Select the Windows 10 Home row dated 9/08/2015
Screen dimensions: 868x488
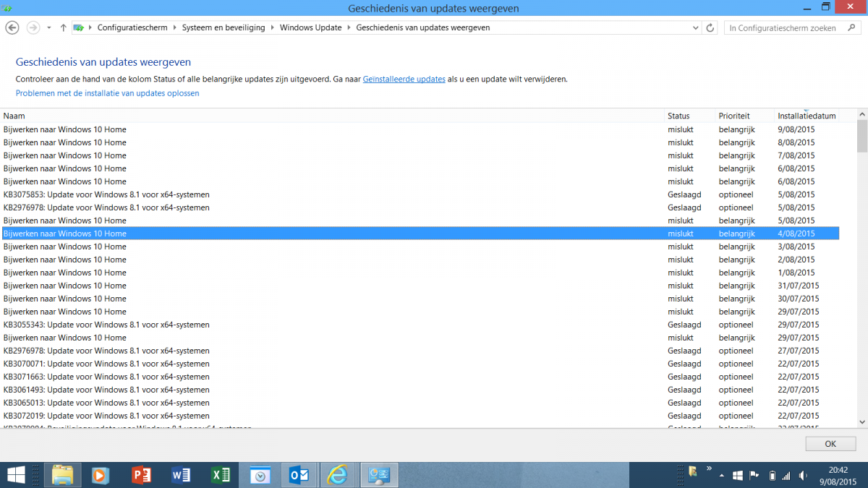[x=420, y=129]
